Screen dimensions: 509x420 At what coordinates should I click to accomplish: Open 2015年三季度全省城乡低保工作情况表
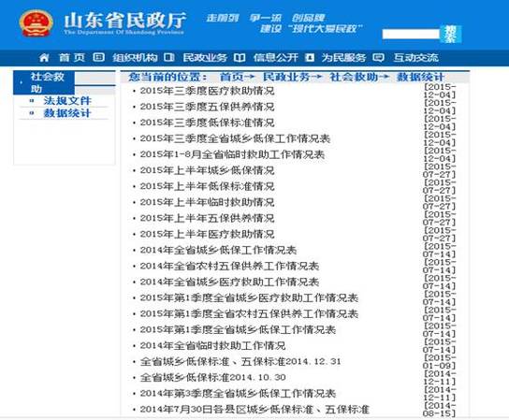click(235, 138)
